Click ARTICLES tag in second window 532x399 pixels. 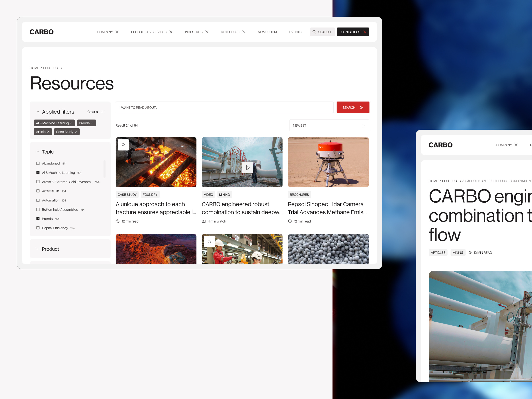(438, 252)
